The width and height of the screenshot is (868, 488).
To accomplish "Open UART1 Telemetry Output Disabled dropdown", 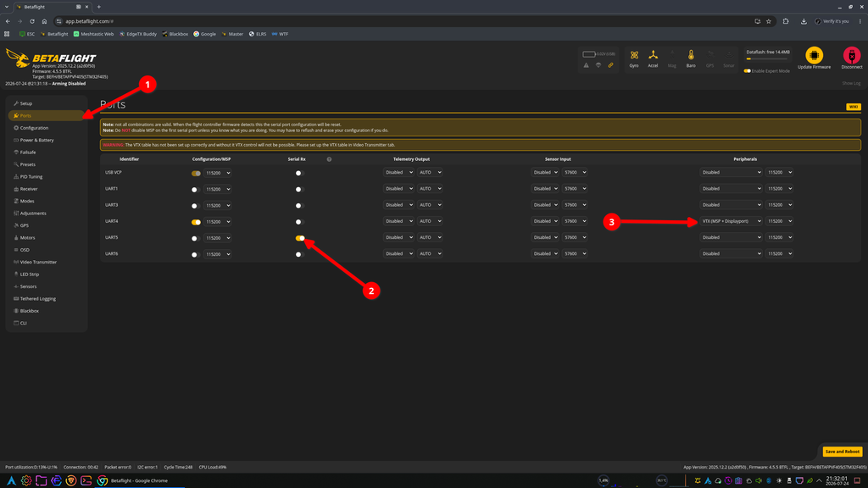I will [x=398, y=189].
